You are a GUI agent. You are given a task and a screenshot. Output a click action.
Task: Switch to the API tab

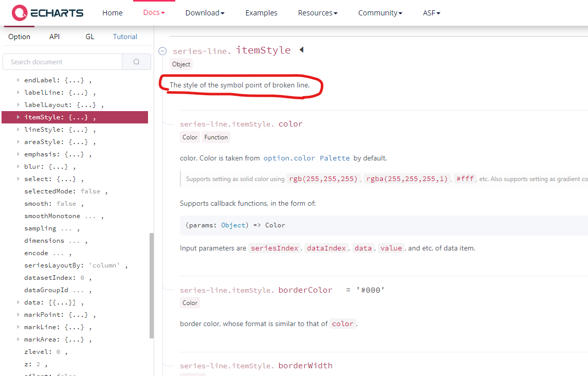(54, 37)
